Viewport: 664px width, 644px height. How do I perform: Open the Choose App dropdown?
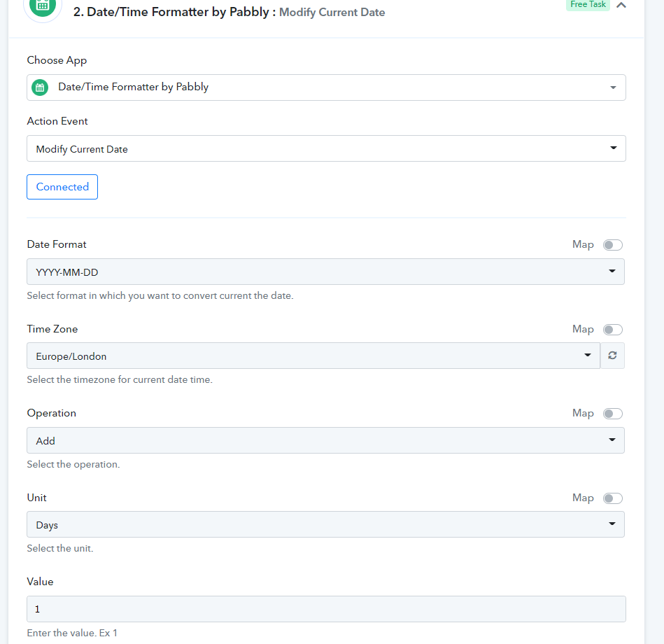[x=326, y=87]
